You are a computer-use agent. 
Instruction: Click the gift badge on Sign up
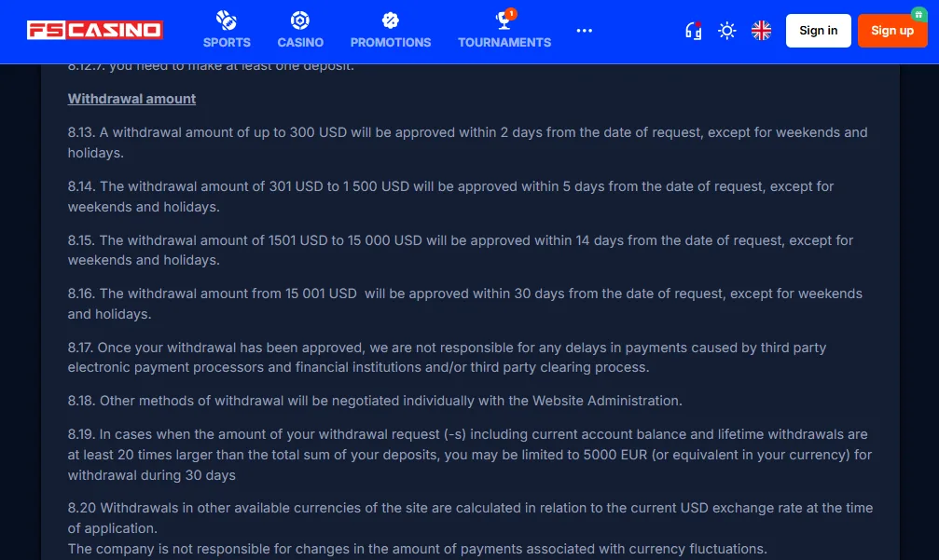tap(918, 14)
